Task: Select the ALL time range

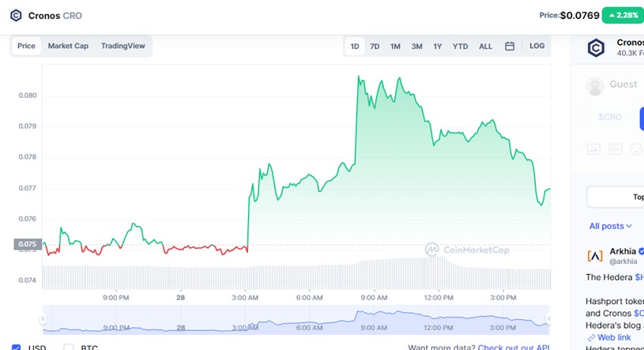Action: coord(485,46)
